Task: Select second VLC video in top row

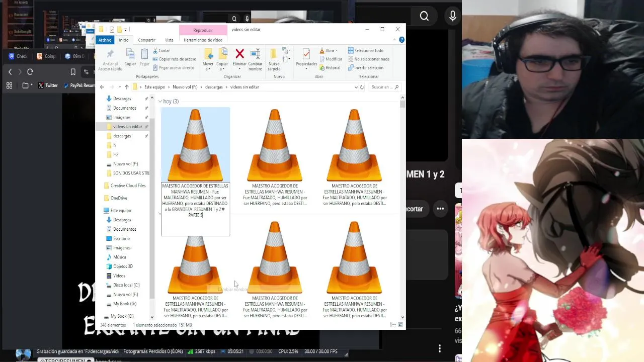Action: (275, 157)
